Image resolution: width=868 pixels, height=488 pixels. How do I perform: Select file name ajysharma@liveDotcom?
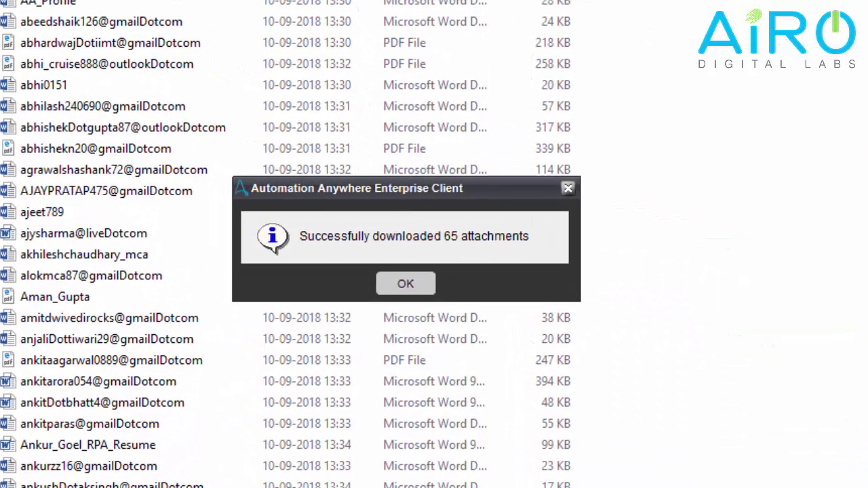(83, 233)
